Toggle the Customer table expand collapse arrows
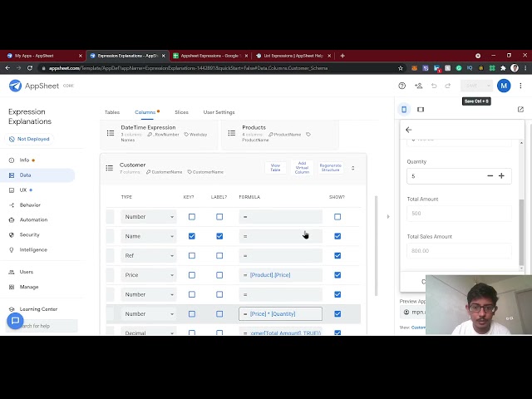The image size is (532, 399). [x=352, y=168]
